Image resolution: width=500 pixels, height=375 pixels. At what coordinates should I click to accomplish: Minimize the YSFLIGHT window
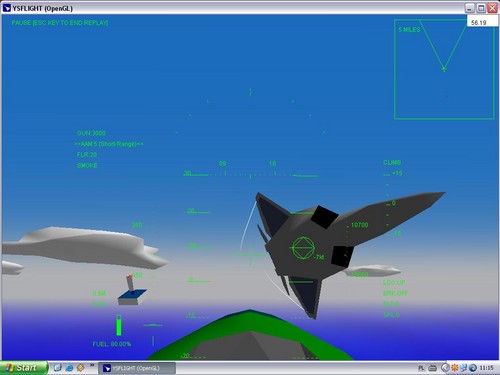[470, 8]
